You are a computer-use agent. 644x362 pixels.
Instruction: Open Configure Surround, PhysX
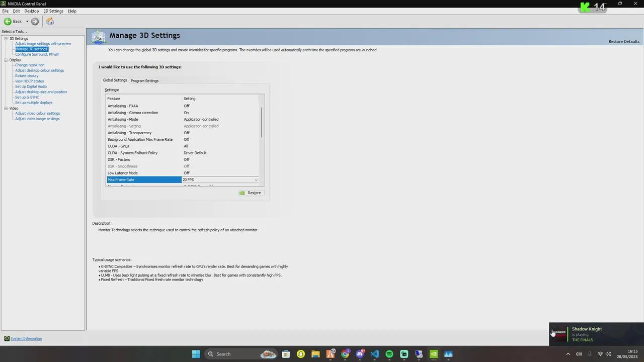[x=37, y=54]
